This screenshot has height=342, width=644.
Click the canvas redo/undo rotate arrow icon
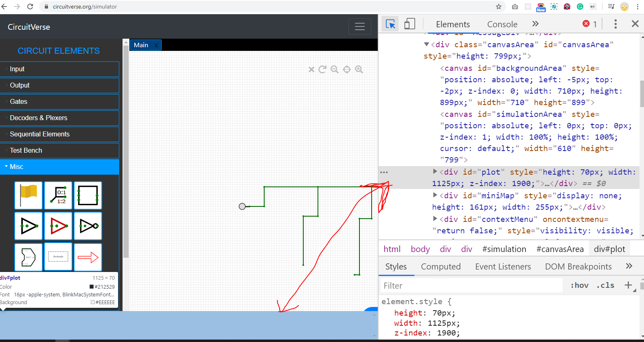(x=322, y=69)
